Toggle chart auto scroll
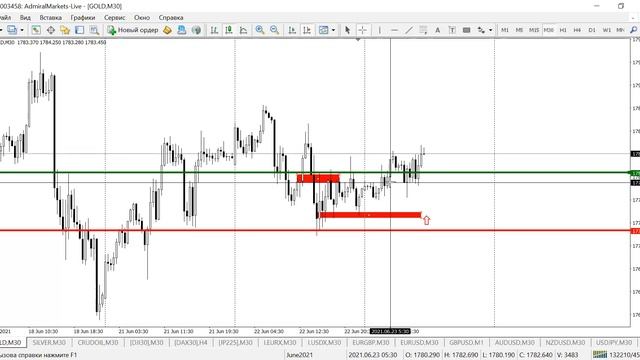 coord(292,30)
